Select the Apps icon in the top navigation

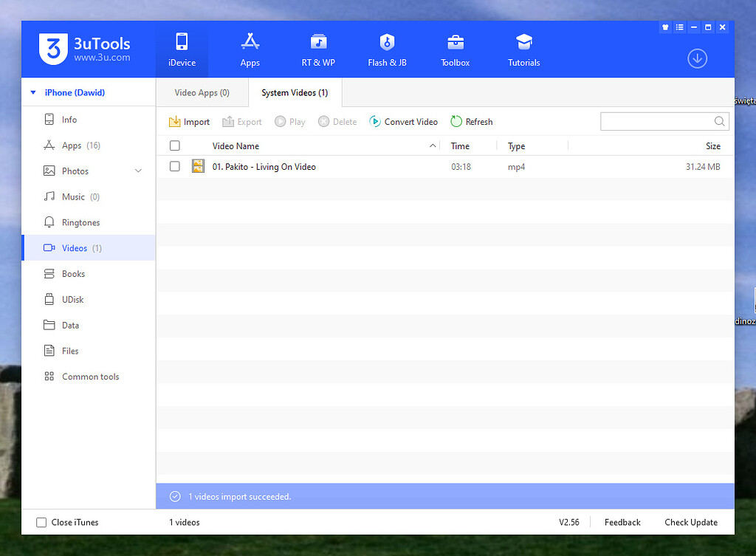[x=250, y=49]
